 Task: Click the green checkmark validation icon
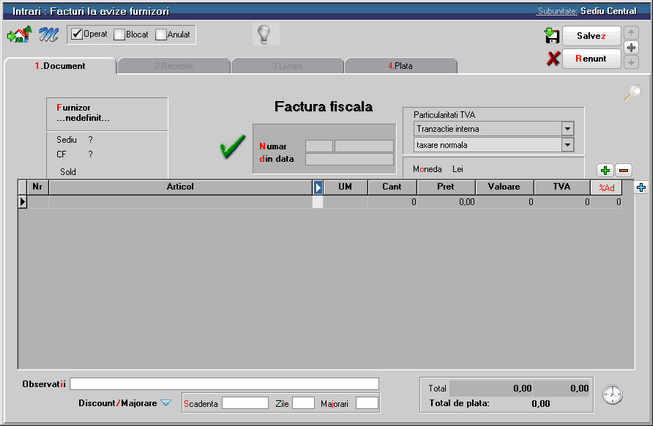[232, 147]
